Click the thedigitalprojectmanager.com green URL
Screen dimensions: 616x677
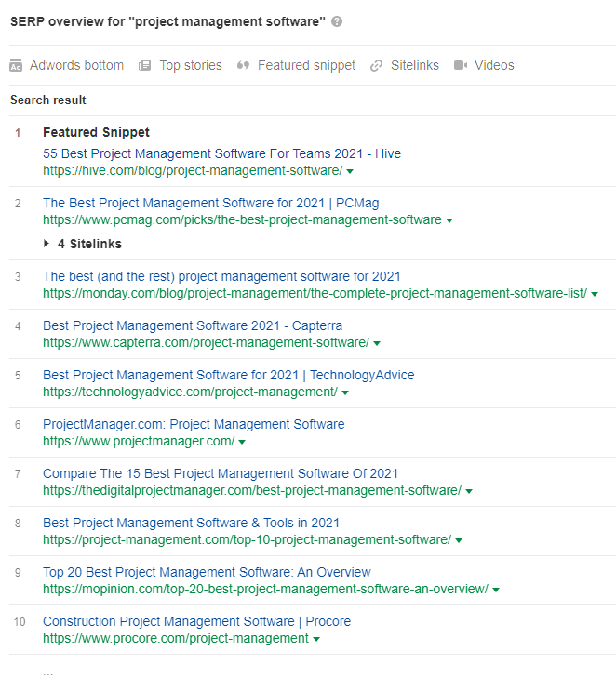(x=252, y=490)
